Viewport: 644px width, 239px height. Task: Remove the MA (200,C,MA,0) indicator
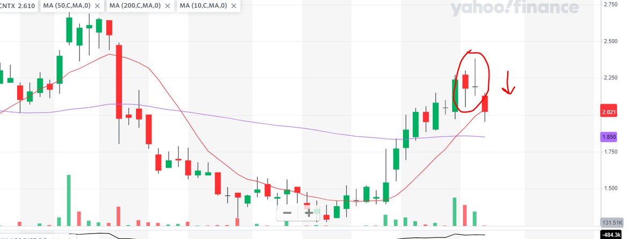click(168, 6)
